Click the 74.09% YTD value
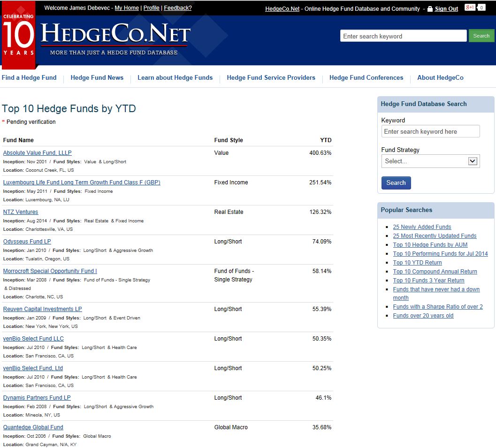 pyautogui.click(x=322, y=242)
